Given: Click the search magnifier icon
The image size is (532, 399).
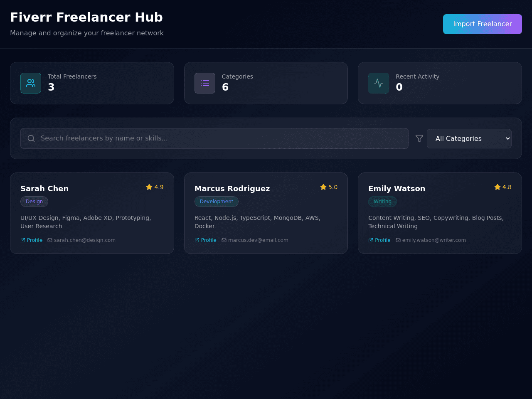Looking at the screenshot, I should [x=31, y=138].
